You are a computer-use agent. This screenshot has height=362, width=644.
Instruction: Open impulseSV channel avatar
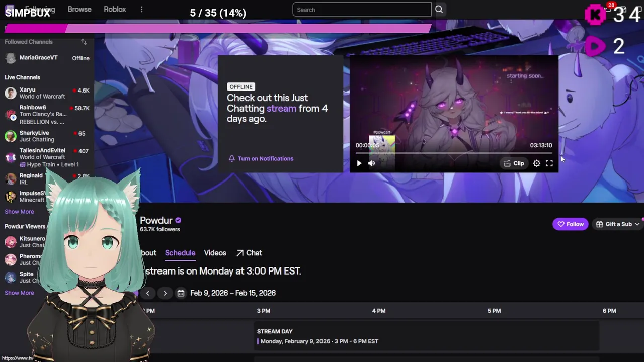pyautogui.click(x=11, y=197)
